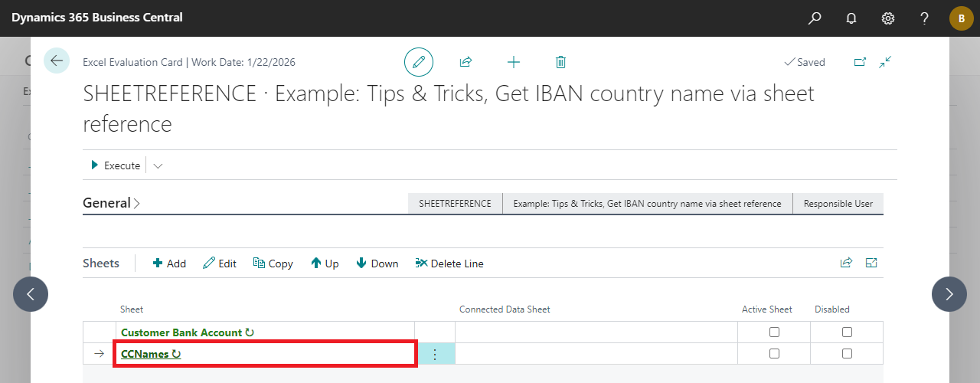This screenshot has height=383, width=980.
Task: Open the page in new window
Action: coord(860,62)
